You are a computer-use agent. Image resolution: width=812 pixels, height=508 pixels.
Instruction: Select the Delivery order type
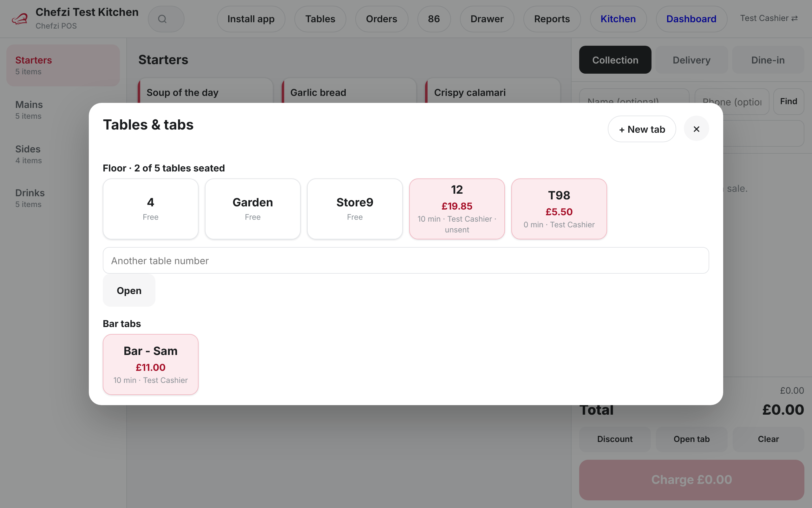[691, 60]
